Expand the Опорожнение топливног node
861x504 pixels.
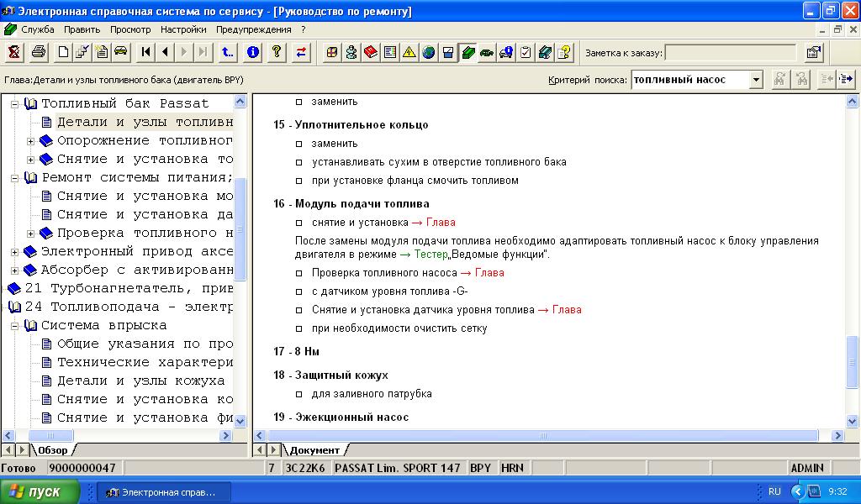pyautogui.click(x=31, y=141)
